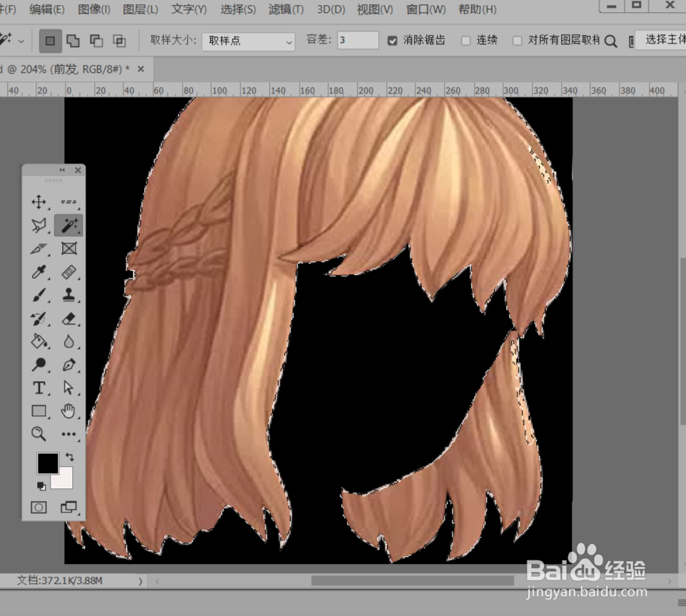
Task: Select the Clone Stamp tool
Action: 69,295
